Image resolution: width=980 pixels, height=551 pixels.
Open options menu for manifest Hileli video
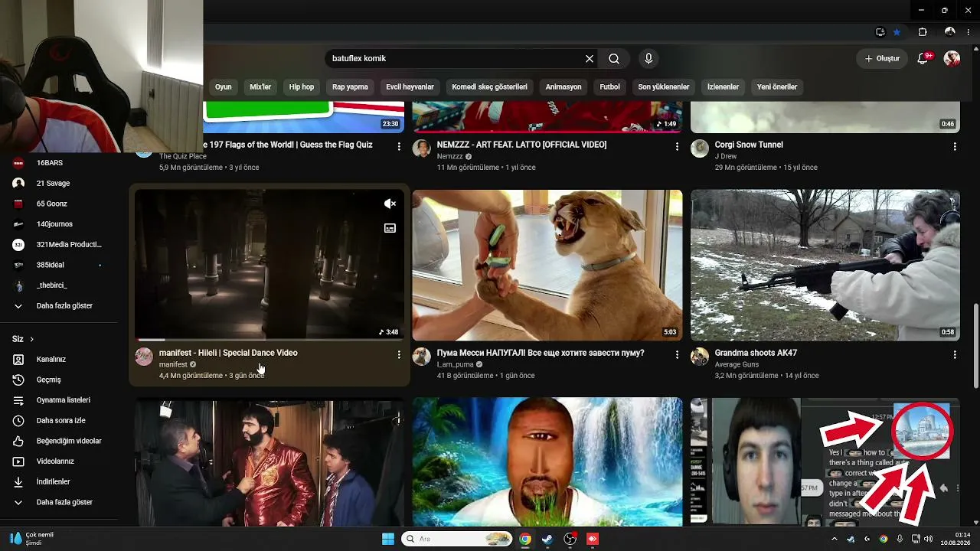tap(399, 355)
